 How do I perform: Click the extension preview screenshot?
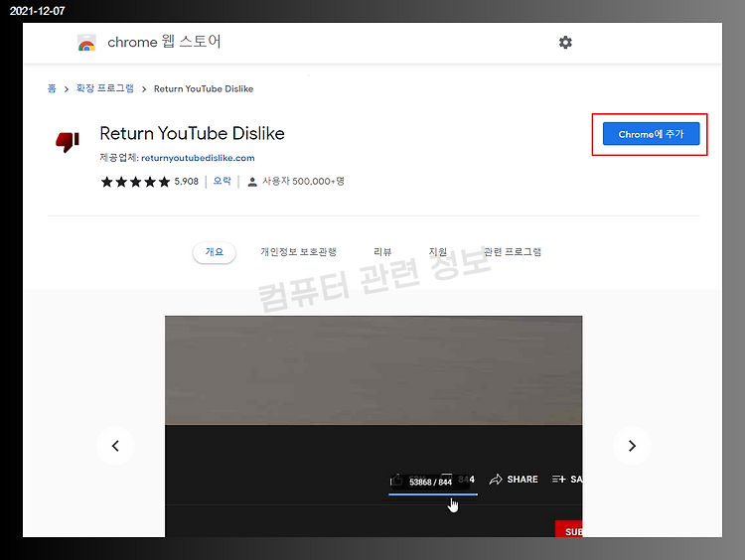[373, 427]
